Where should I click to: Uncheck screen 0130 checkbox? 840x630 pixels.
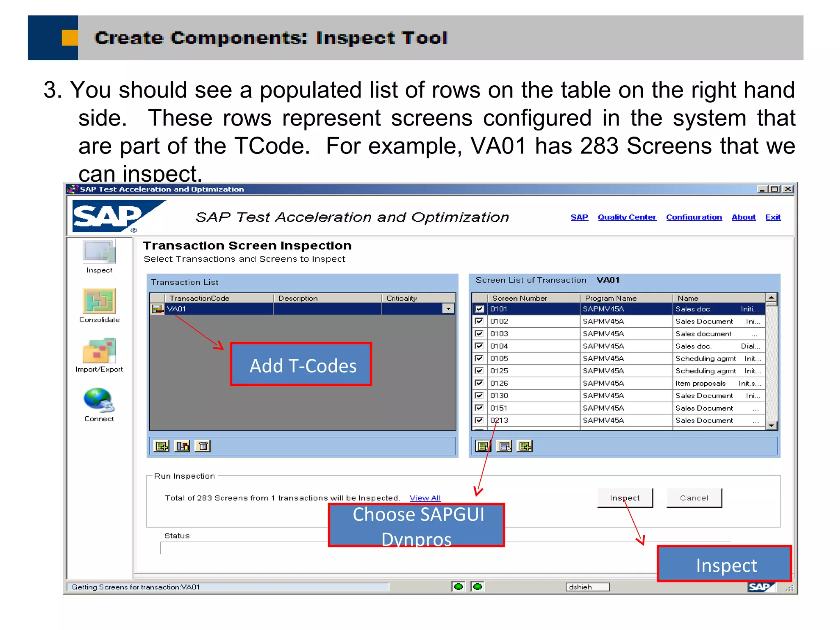(x=479, y=395)
